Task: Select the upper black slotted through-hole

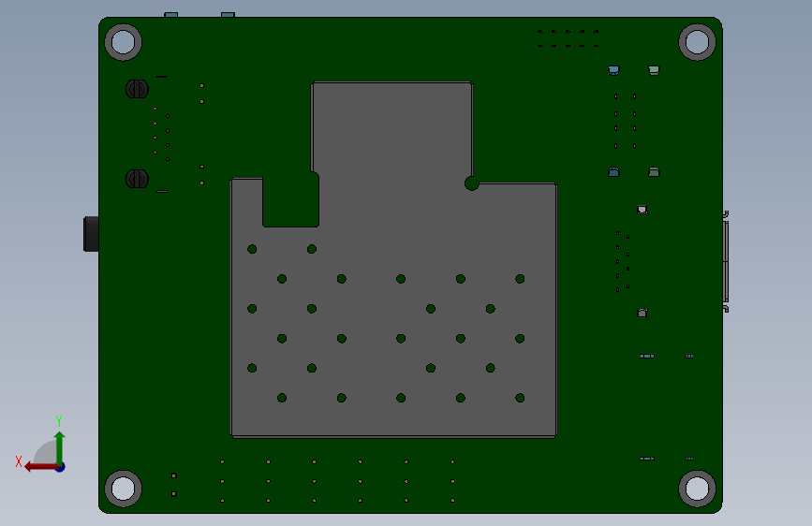Action: 138,89
